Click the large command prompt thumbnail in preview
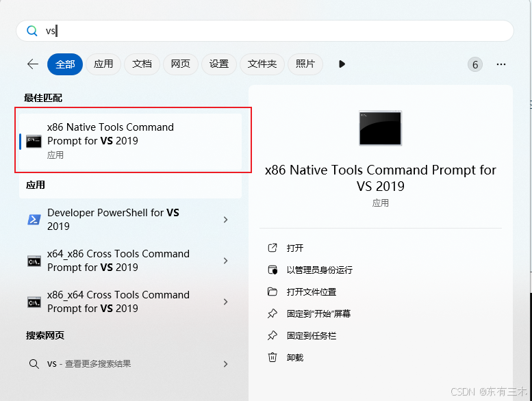 [x=380, y=128]
